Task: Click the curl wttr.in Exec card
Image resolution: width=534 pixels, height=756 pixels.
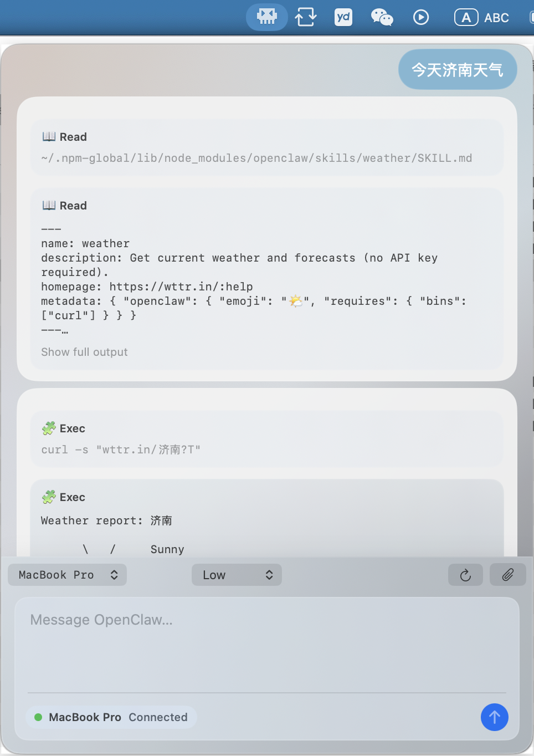Action: click(x=266, y=439)
